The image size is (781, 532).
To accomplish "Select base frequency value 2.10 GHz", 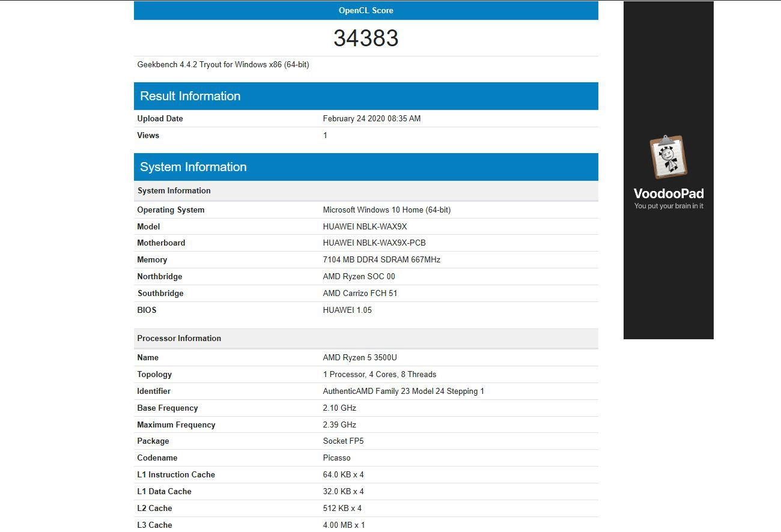I will click(339, 408).
